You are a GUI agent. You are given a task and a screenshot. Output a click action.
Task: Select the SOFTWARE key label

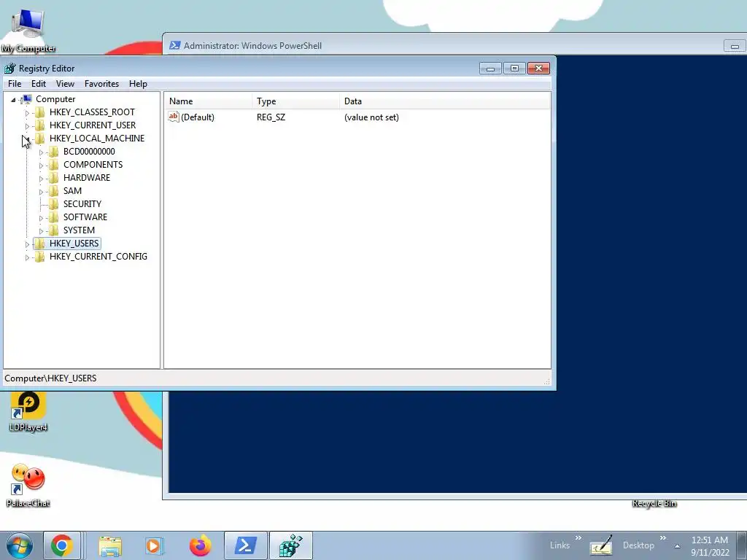coord(85,217)
